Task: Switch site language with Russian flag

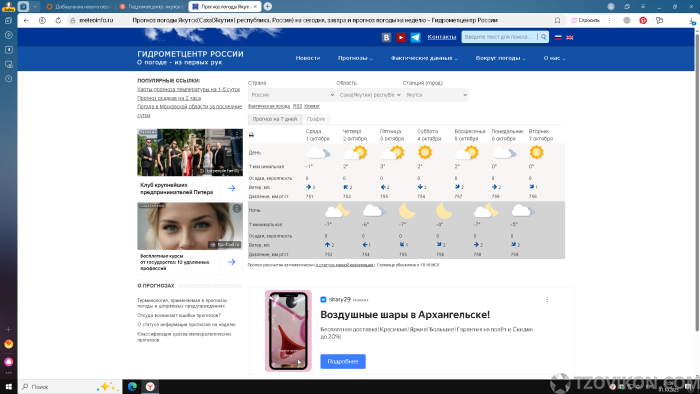Action: [558, 37]
